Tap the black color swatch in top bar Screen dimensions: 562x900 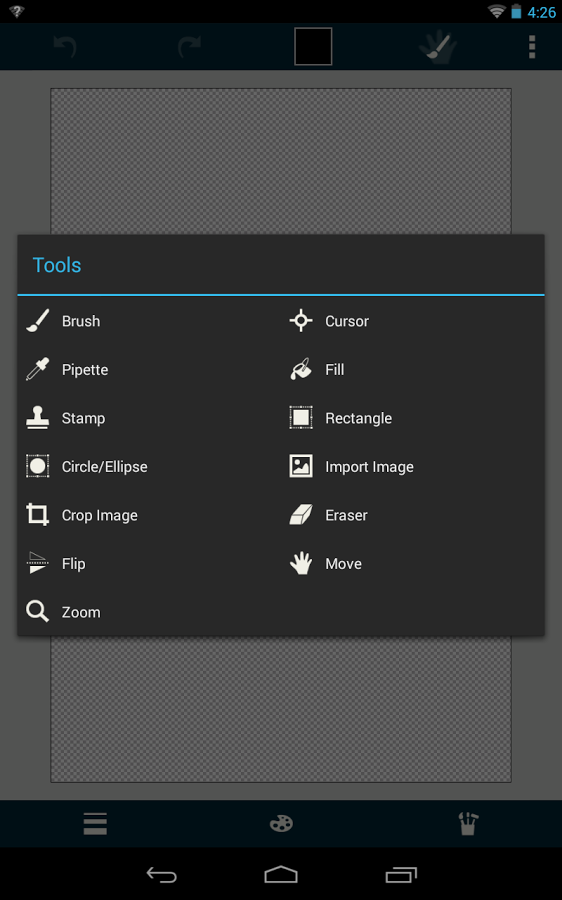tap(313, 46)
